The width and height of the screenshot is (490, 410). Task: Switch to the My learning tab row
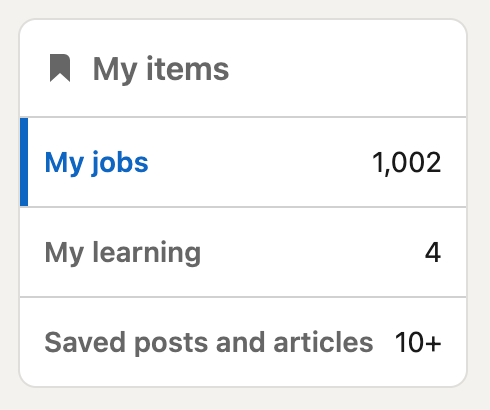click(x=243, y=252)
